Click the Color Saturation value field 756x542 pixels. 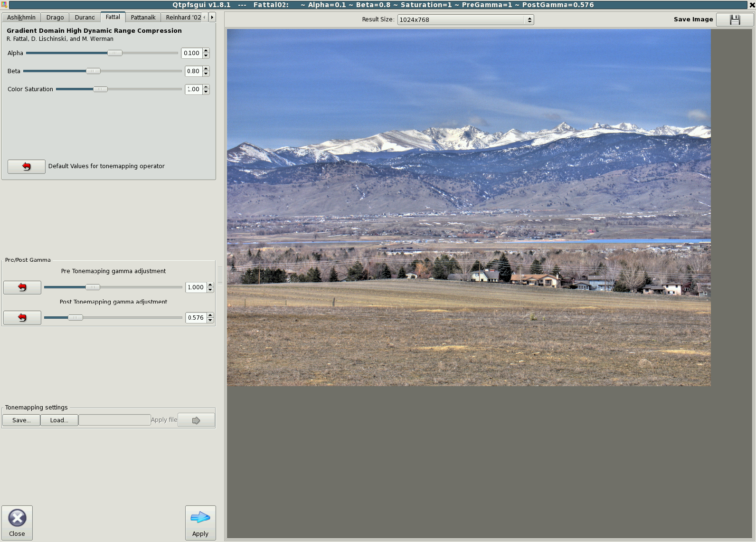tap(194, 89)
